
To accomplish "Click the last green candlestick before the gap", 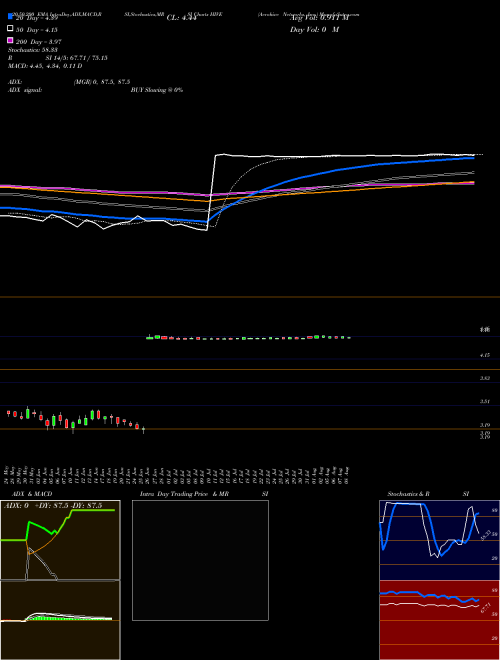I will [144, 430].
